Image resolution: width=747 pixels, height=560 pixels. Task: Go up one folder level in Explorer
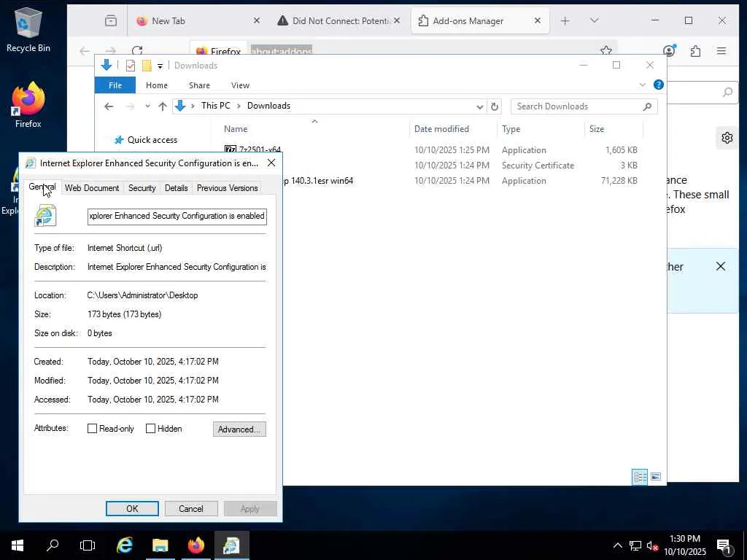click(x=163, y=106)
